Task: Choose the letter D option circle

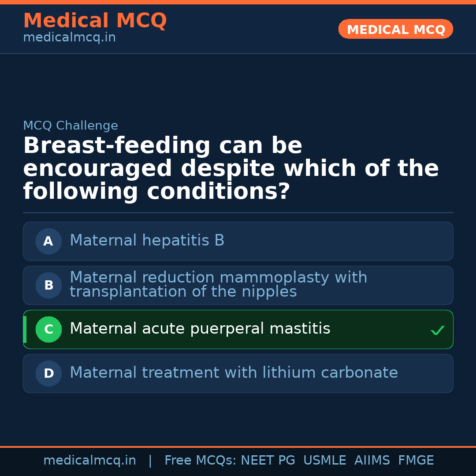Action: 48,373
